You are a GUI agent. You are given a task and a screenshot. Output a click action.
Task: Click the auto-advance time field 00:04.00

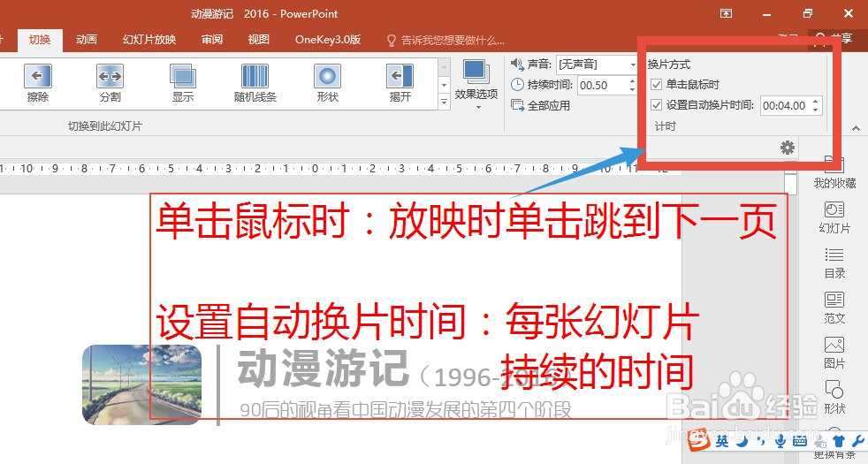coord(785,106)
